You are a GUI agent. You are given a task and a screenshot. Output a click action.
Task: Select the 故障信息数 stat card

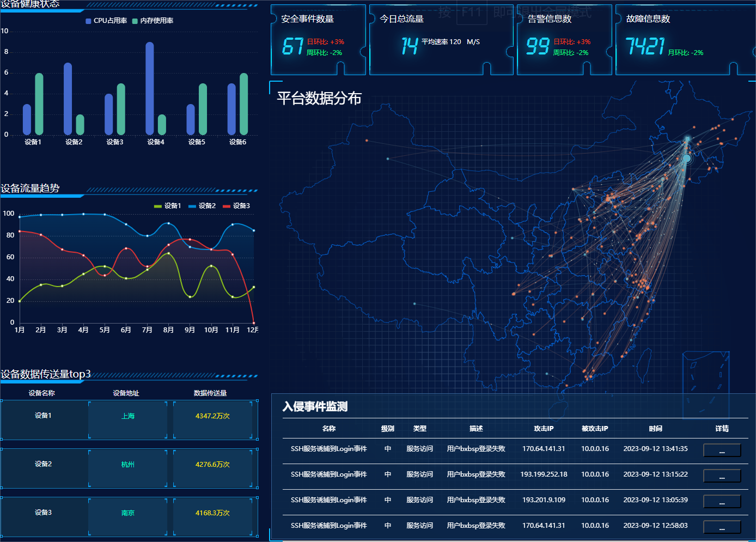(685, 40)
